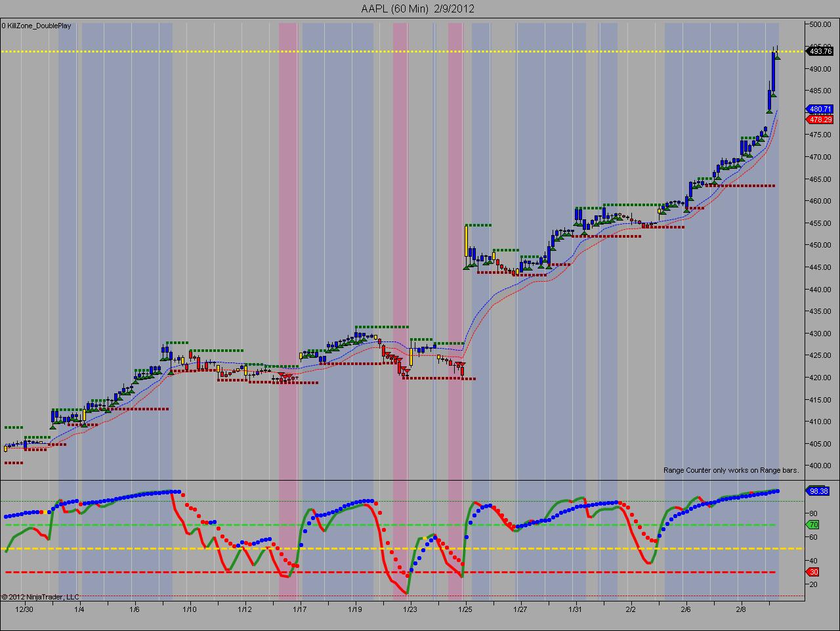Click the 2/6 date on the time axis
Image resolution: width=840 pixels, height=631 pixels.
[686, 609]
